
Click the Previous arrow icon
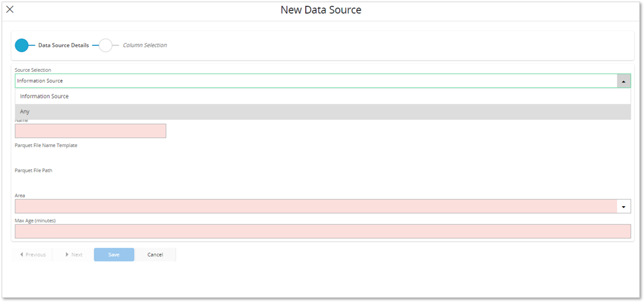[x=21, y=254]
